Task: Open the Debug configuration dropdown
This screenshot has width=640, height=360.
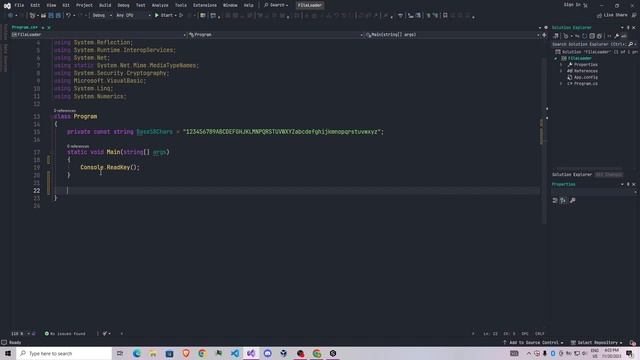Action: 102,16
